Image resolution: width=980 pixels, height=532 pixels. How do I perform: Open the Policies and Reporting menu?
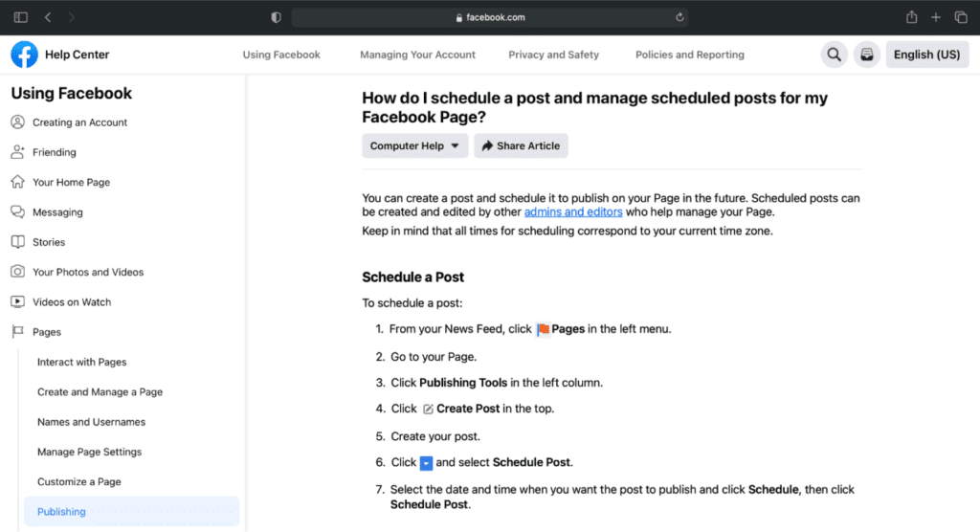coord(690,55)
